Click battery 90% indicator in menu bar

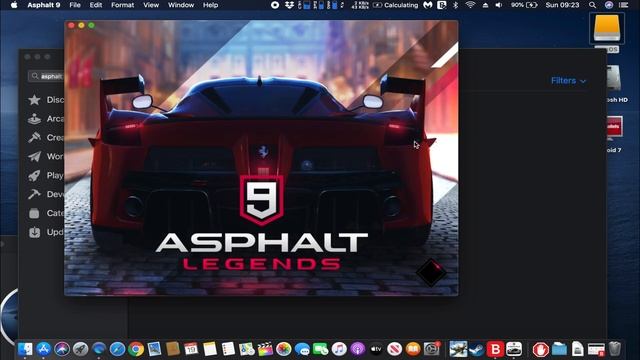click(524, 5)
